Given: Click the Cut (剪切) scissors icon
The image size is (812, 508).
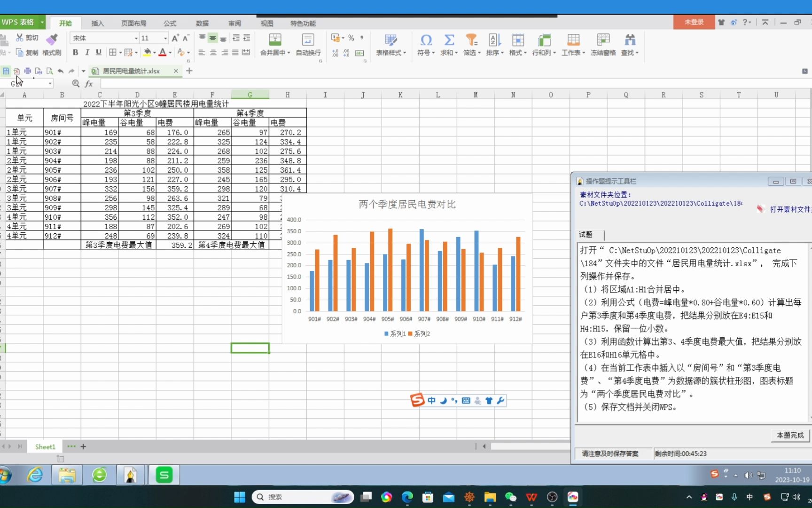Looking at the screenshot, I should click(20, 37).
